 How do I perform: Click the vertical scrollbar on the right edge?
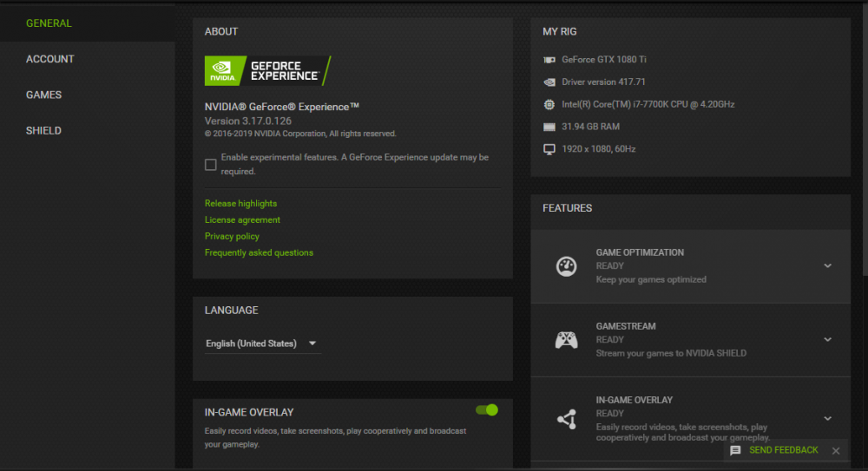[865, 139]
